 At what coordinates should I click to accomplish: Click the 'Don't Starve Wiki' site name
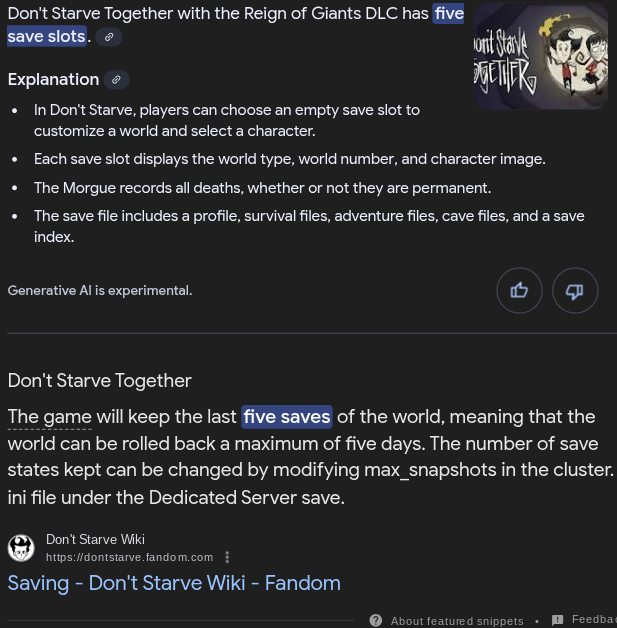click(95, 539)
